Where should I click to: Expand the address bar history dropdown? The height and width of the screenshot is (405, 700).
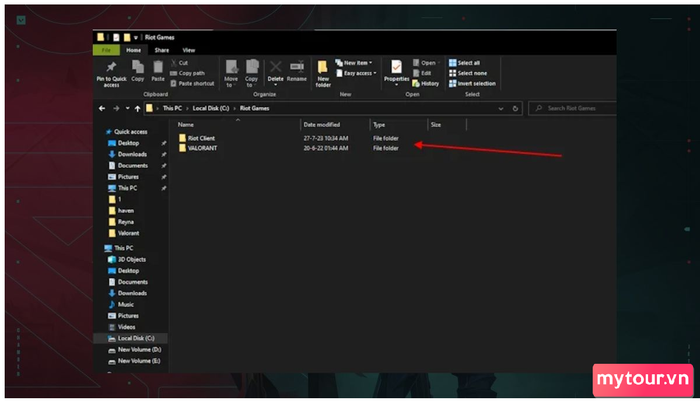tap(501, 109)
